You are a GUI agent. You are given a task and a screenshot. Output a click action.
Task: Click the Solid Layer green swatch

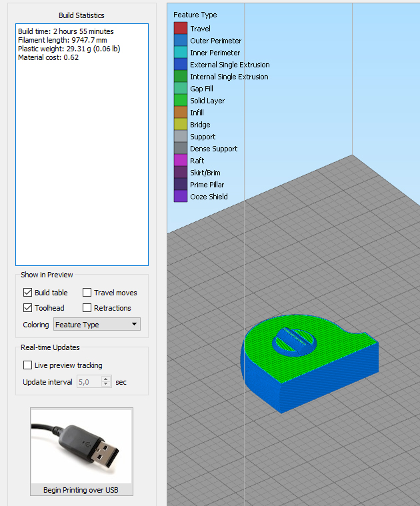pyautogui.click(x=181, y=100)
